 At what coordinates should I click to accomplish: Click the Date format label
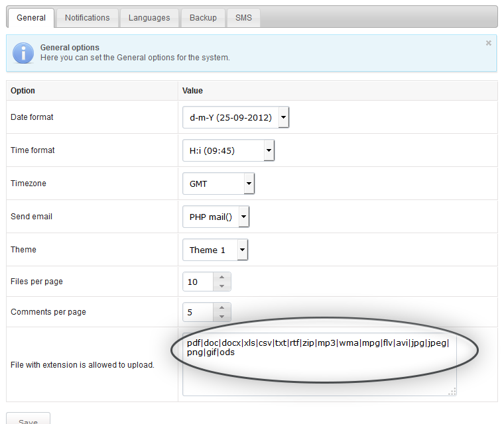pyautogui.click(x=32, y=117)
